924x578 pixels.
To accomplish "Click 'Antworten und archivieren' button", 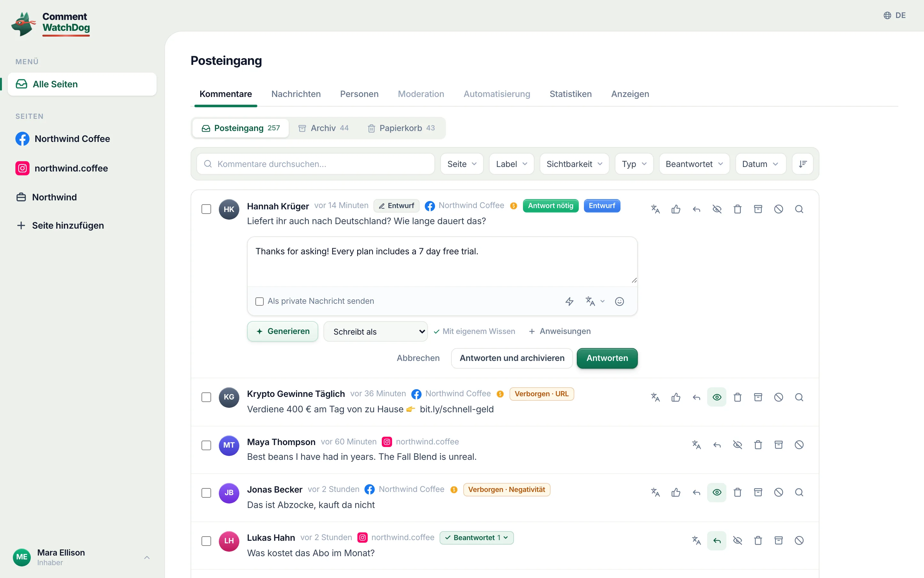I will [x=512, y=358].
